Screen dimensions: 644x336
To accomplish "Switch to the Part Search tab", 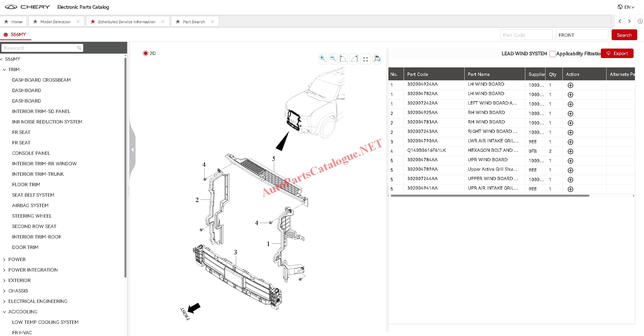I will pyautogui.click(x=194, y=22).
